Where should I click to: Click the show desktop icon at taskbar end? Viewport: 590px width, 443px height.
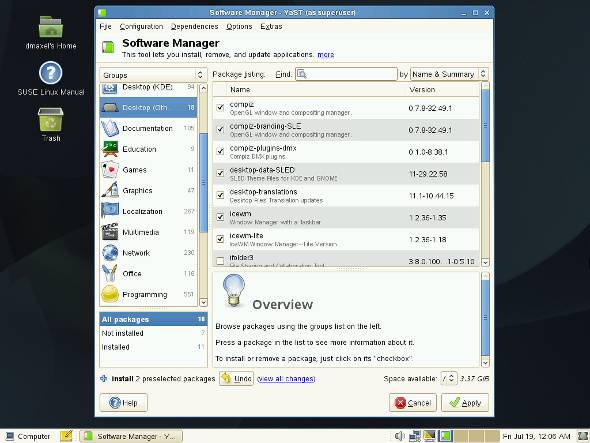(x=582, y=436)
